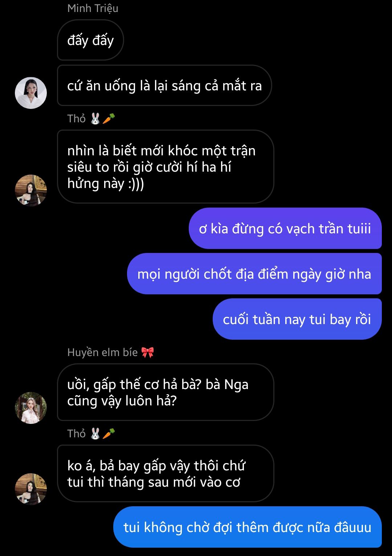Tap Thỏ's avatar beside 'ko á, bả bay' message

click(31, 489)
